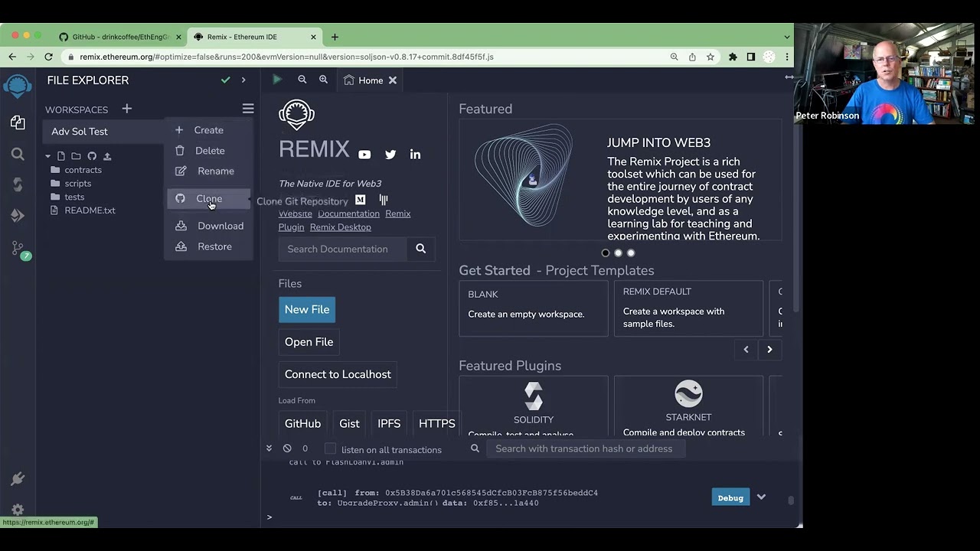Open the Remix Gitter icon
Image resolution: width=980 pixels, height=551 pixels.
(x=384, y=200)
